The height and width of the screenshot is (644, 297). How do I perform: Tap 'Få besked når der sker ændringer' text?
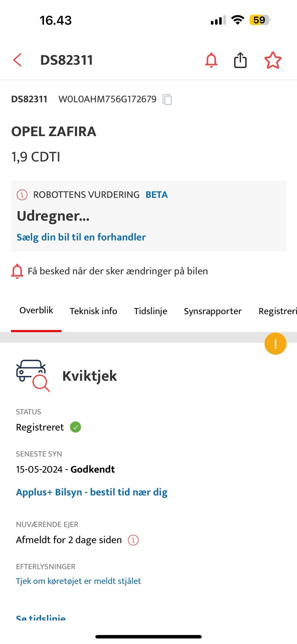click(x=118, y=271)
